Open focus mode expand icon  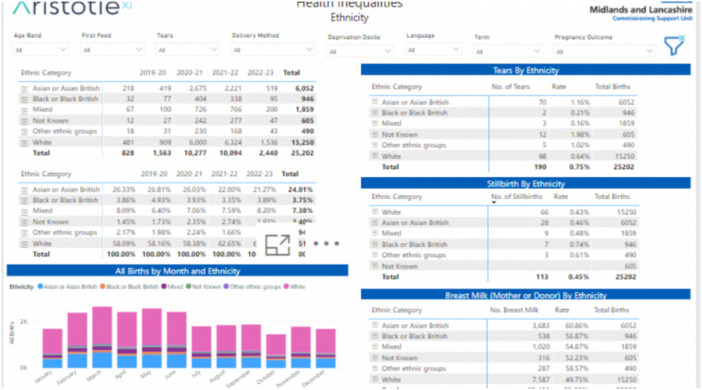278,245
